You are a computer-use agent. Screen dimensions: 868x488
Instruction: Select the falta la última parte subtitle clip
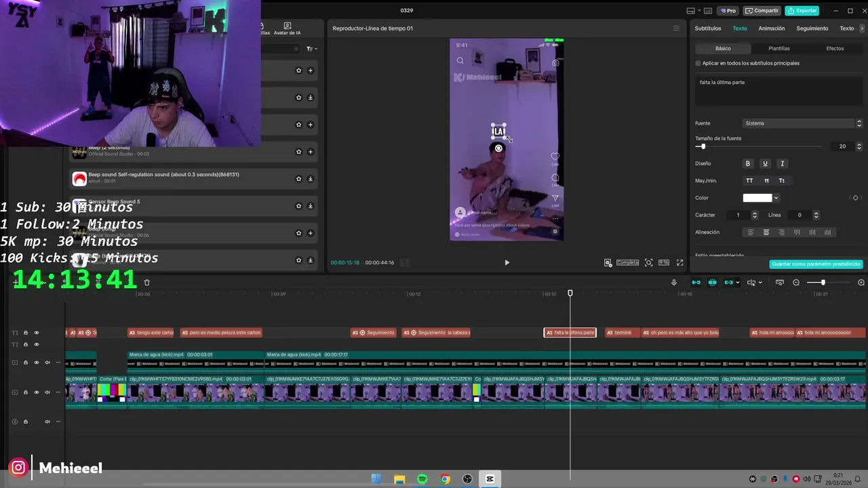coord(570,333)
